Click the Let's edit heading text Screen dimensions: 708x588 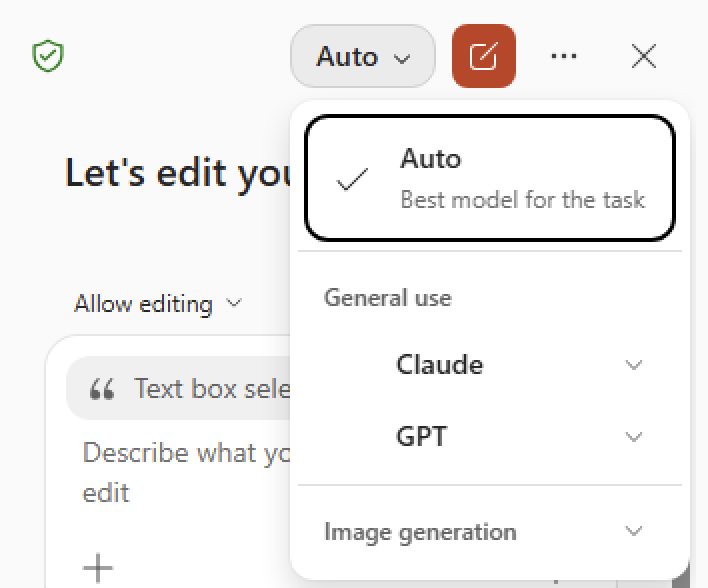[178, 173]
